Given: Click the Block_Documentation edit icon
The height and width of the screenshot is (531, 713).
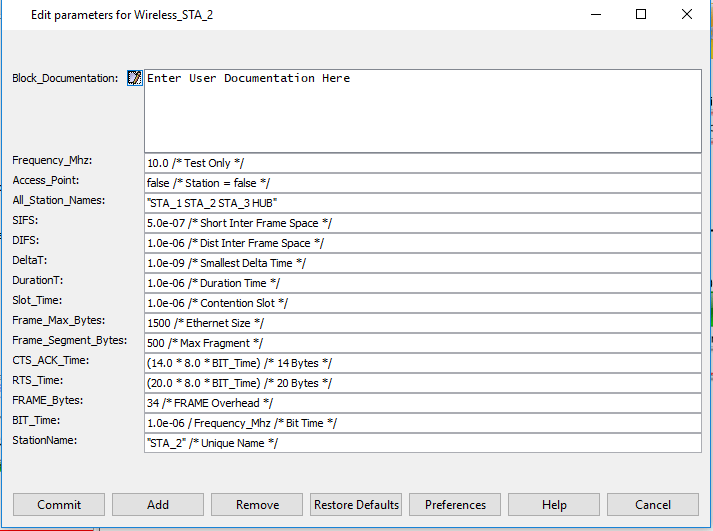Looking at the screenshot, I should click(135, 78).
